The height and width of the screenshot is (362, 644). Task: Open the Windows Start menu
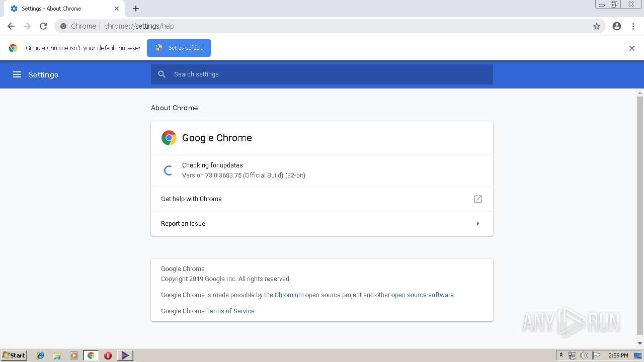14,355
